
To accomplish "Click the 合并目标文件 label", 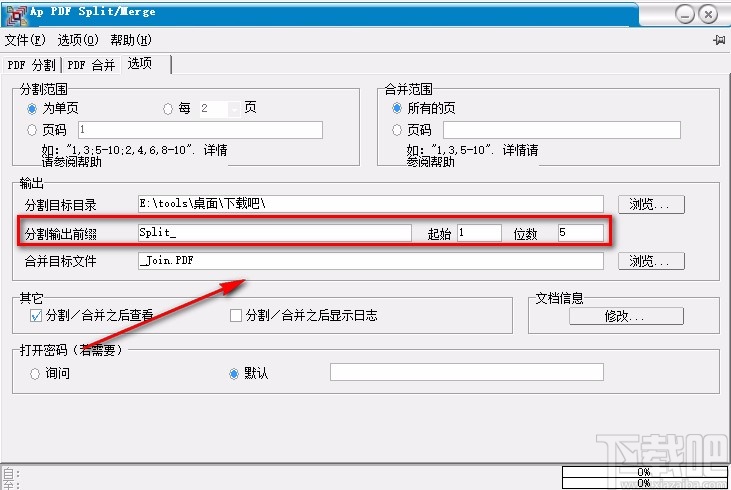I will tap(61, 261).
